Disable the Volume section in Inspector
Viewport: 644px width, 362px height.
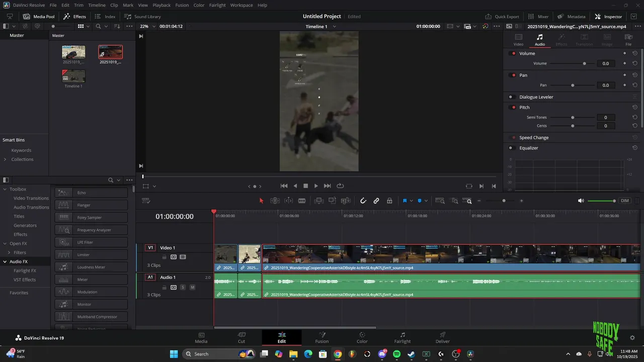pyautogui.click(x=513, y=53)
